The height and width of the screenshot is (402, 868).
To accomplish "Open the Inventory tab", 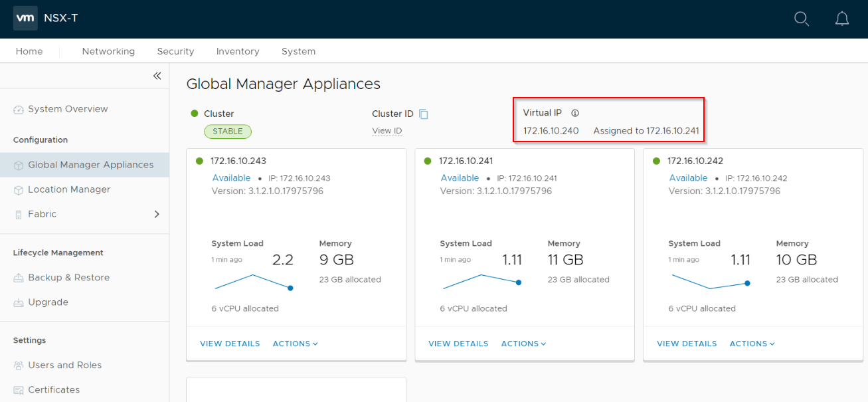I will click(x=238, y=51).
